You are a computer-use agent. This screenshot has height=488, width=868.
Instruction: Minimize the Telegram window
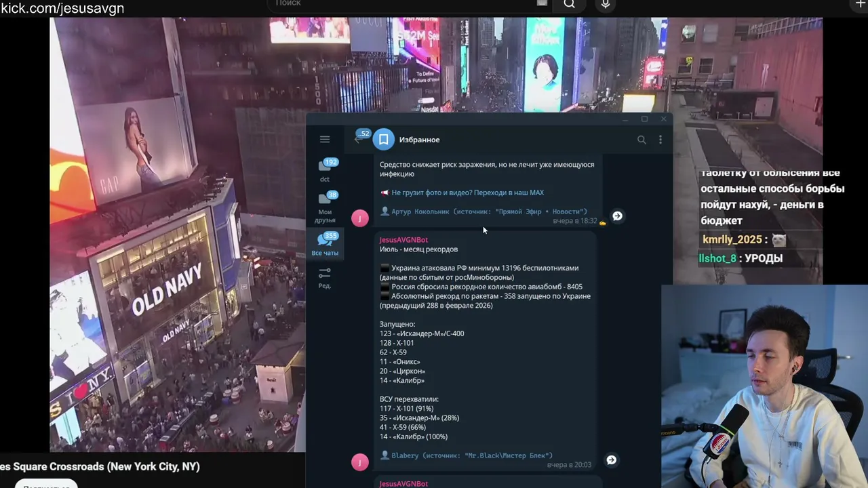coord(625,120)
